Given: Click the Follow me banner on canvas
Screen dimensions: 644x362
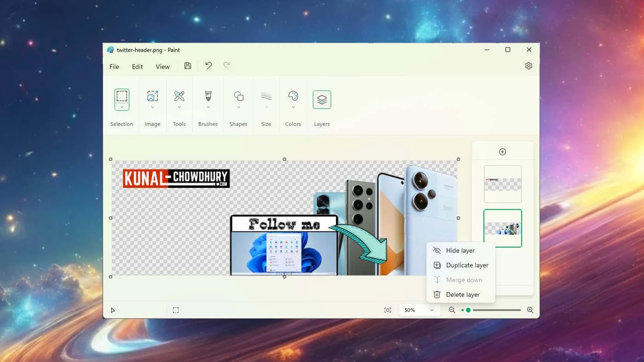Looking at the screenshot, I should [x=284, y=224].
